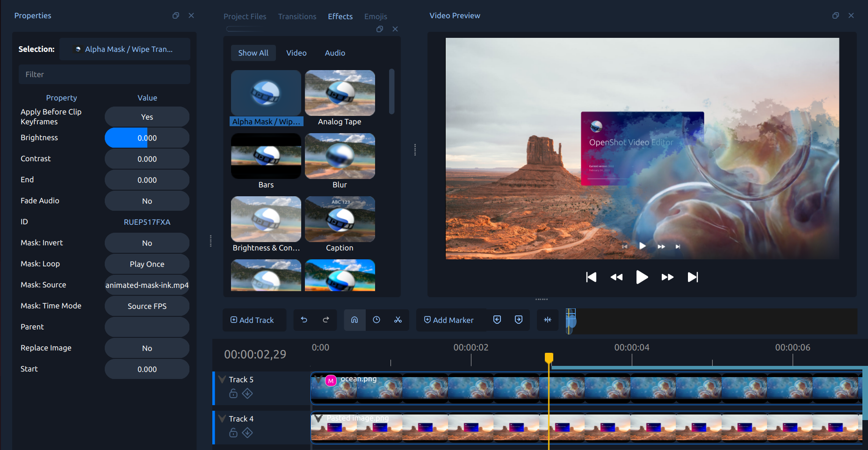Jump to the previous marker
This screenshot has width=868, height=450.
click(497, 320)
